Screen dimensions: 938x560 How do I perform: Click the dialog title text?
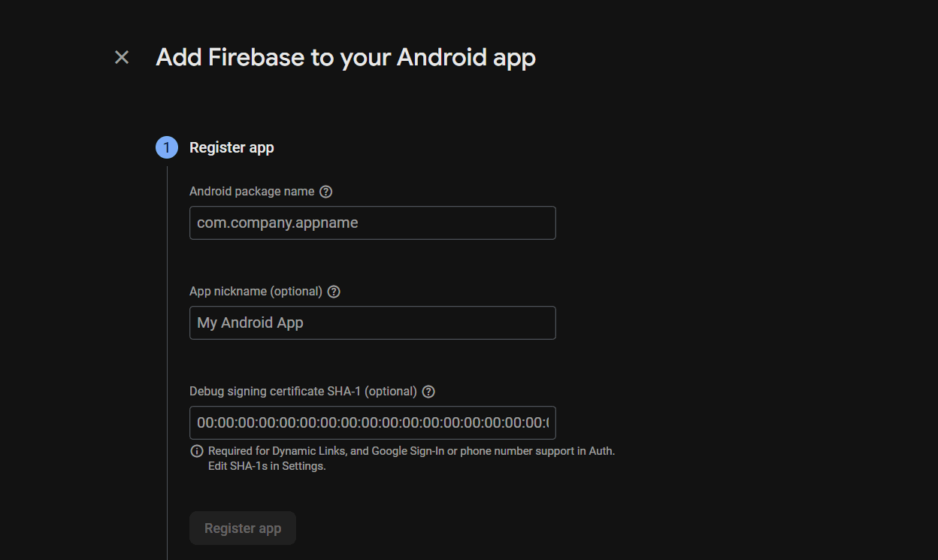(x=345, y=56)
